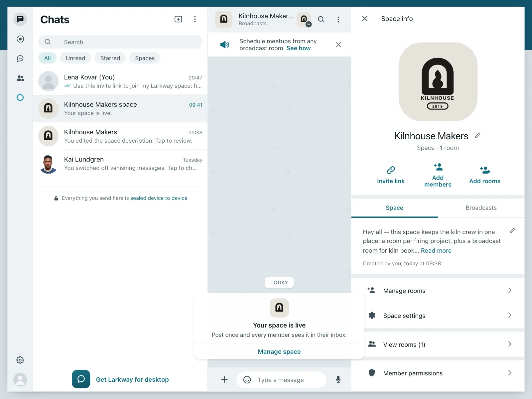
Task: Open Kilnhouse Makers chat header avatar
Action: (224, 19)
